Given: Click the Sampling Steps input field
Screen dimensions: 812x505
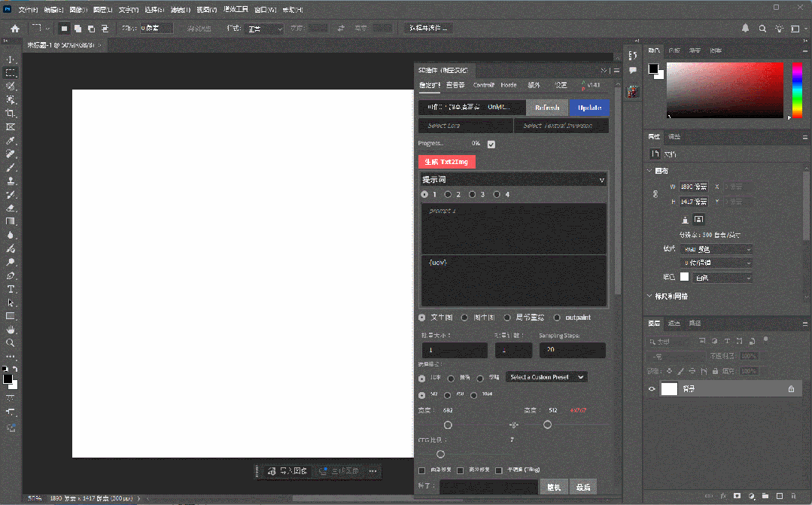Looking at the screenshot, I should tap(572, 350).
